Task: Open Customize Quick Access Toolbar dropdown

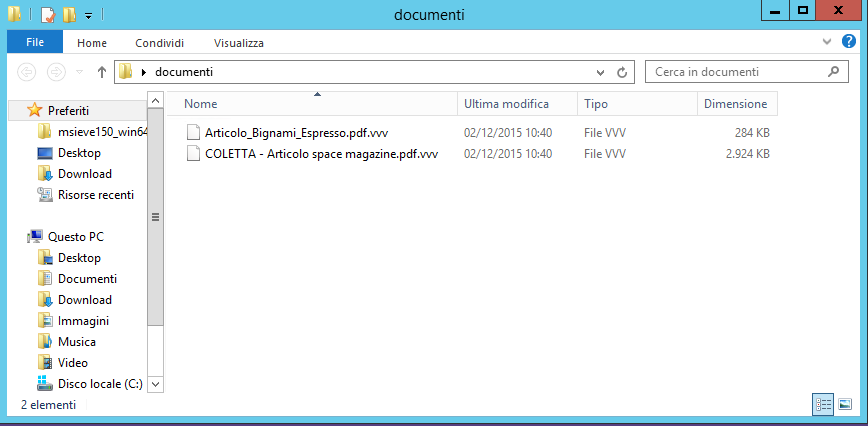Action: point(89,15)
